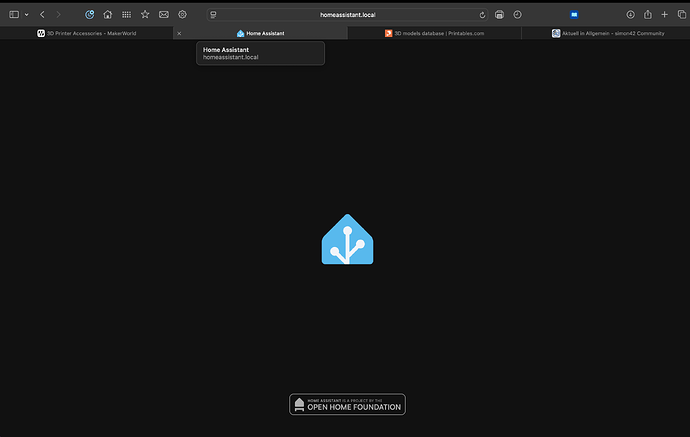Viewport: 690px width, 437px height.
Task: Open the top sites grid icon
Action: (126, 15)
